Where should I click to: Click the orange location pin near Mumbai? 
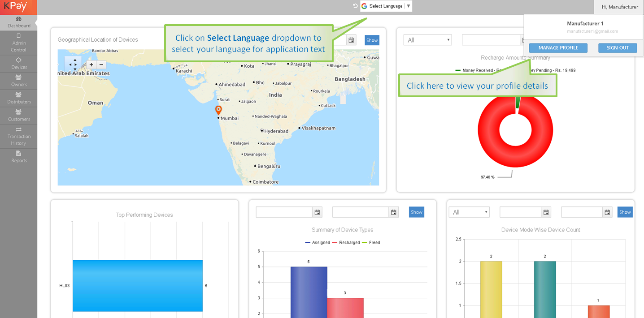[x=218, y=110]
